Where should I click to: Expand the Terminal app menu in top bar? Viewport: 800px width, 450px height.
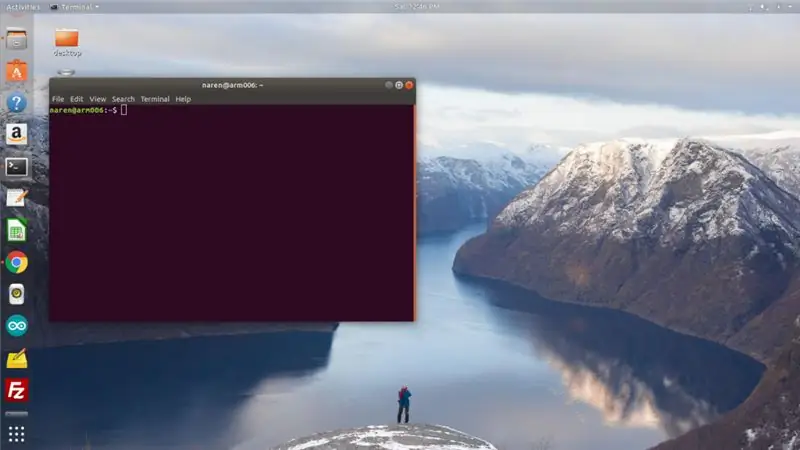coord(74,7)
